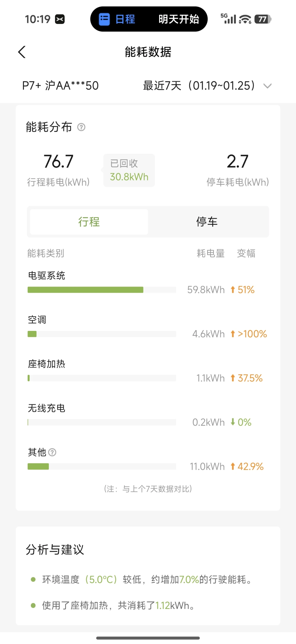Screen dimensions: 296x644
Task: Tap the 明天开始 schedule text
Action: tap(179, 19)
